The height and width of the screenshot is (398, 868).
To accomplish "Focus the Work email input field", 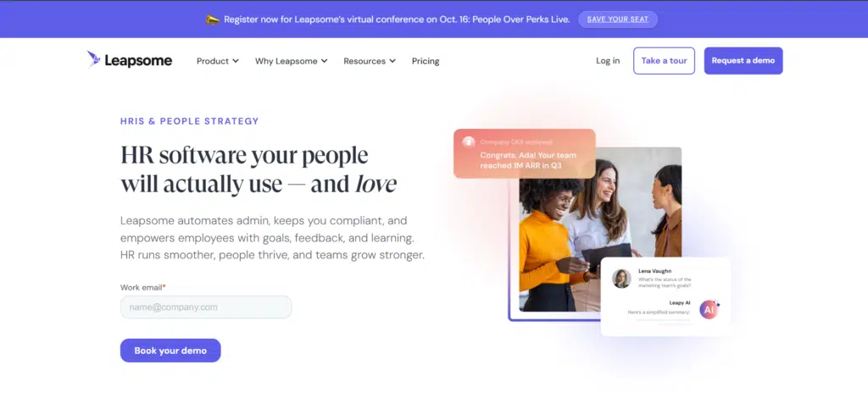I will 206,307.
